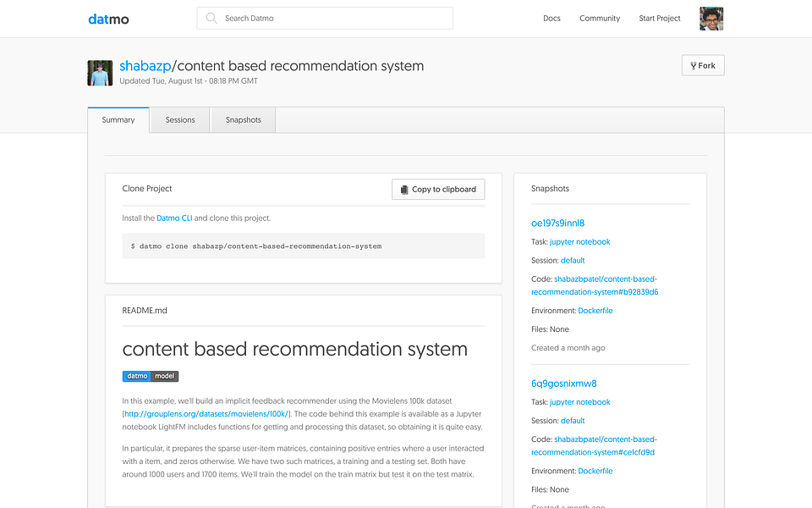Open code link ending #ce1cfd9d
The height and width of the screenshot is (508, 812).
(594, 446)
